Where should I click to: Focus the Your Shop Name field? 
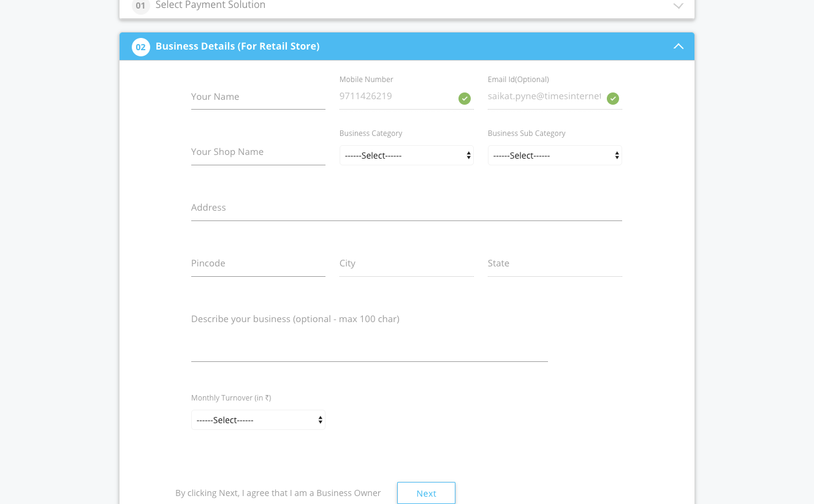(x=258, y=152)
